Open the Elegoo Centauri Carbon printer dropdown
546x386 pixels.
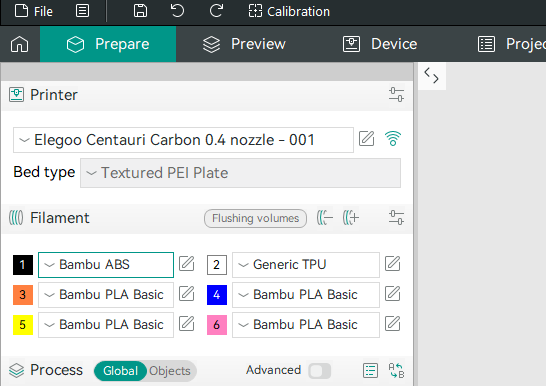(183, 140)
